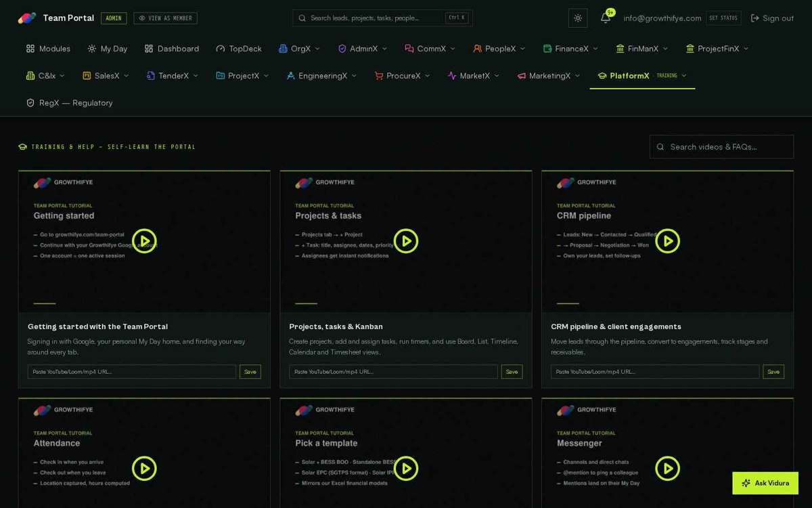Click the OrgX building icon

coord(283,49)
